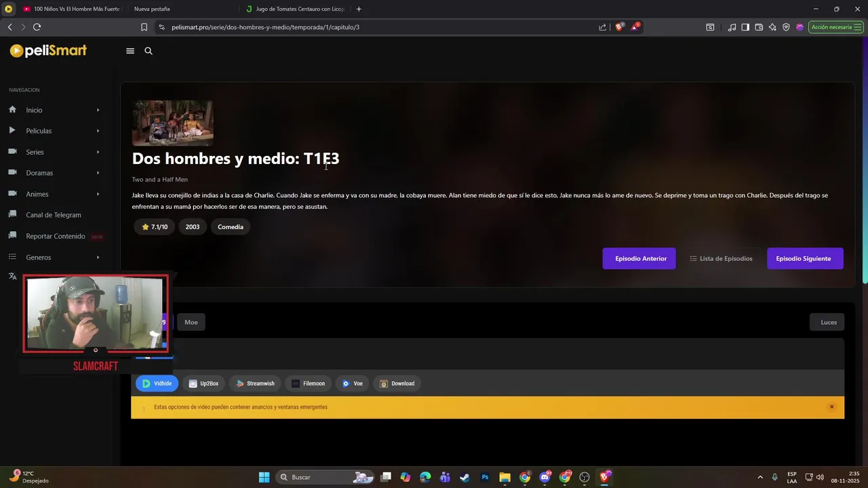Click the music note playlist icon in the toolbar
The image size is (868, 488).
click(x=732, y=27)
